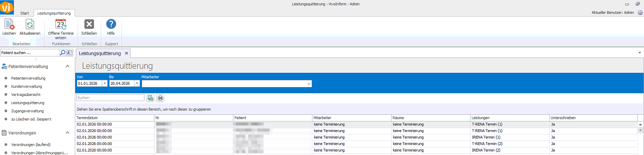Collapse the Patientenverwaltung sidebar group
This screenshot has height=155, width=644.
(67, 66)
